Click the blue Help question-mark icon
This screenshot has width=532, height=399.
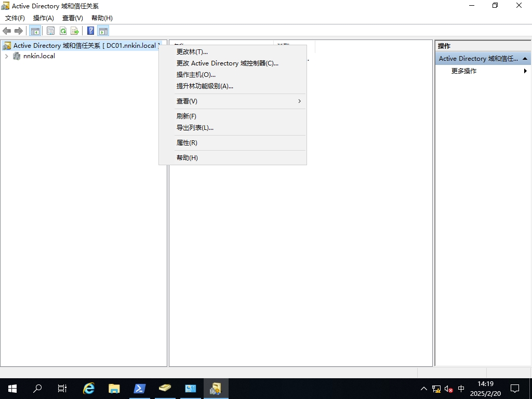[x=90, y=31]
